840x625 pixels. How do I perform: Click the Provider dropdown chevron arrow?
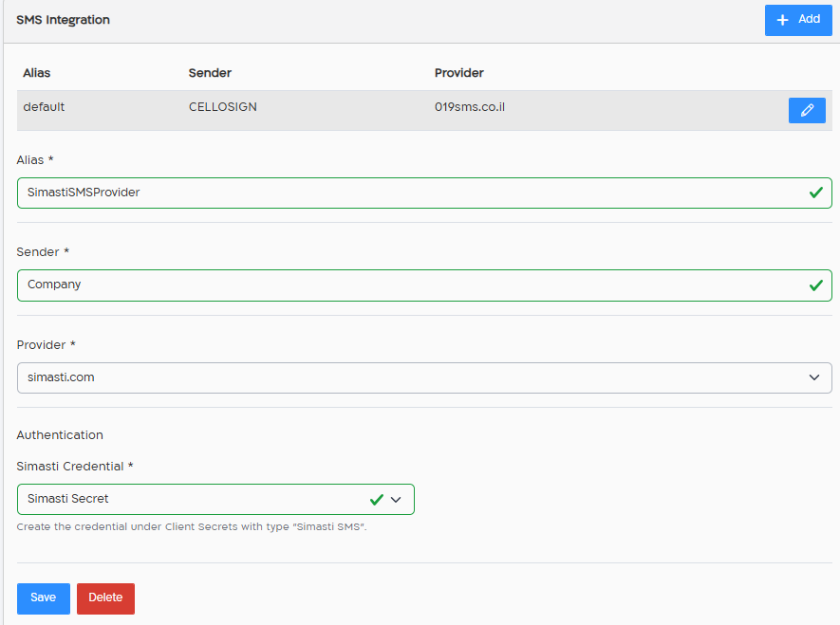click(814, 377)
